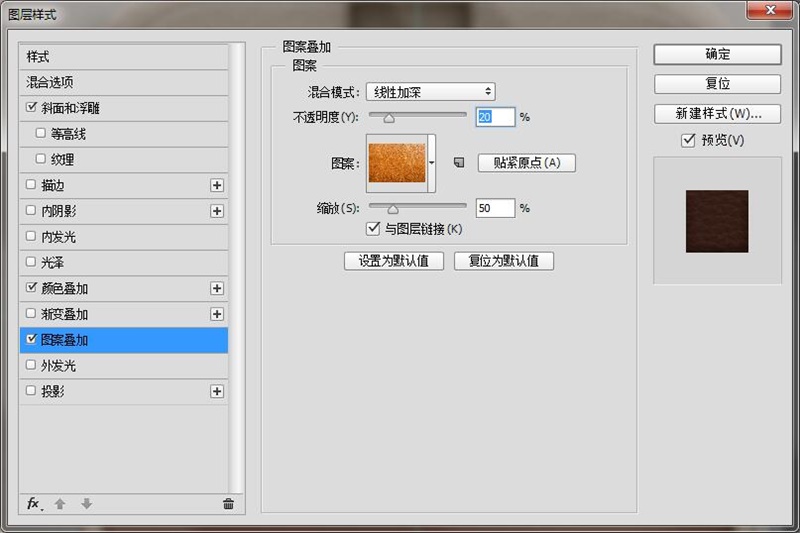Add another 渐变叠加 effect with plus icon
This screenshot has height=533, width=800.
tap(217, 314)
